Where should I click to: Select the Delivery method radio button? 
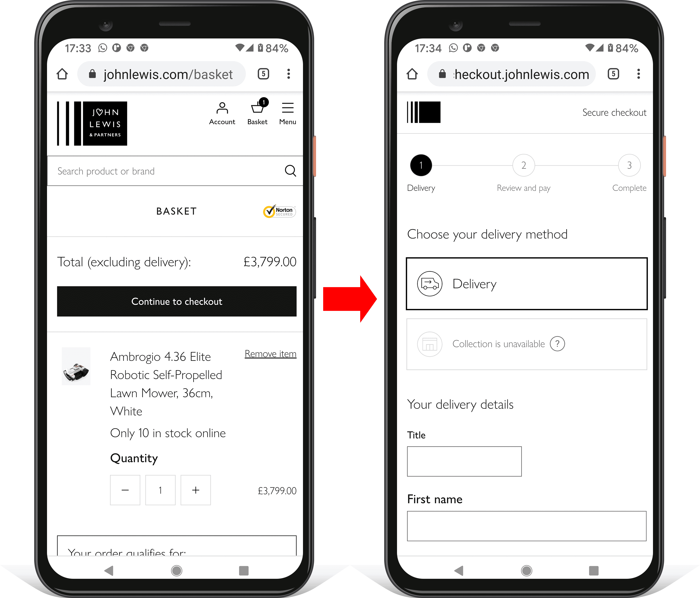tap(525, 284)
